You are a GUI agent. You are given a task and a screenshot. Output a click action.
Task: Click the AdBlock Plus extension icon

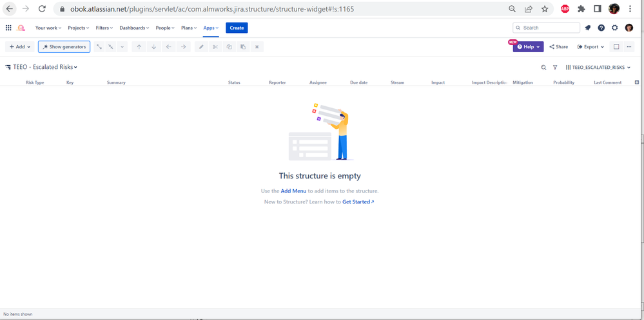coord(565,8)
